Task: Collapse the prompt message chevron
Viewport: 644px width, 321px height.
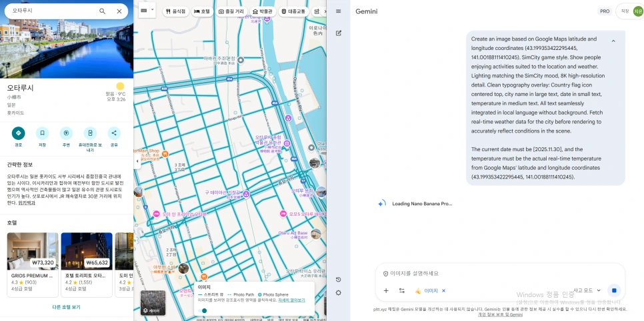Action: (x=613, y=41)
